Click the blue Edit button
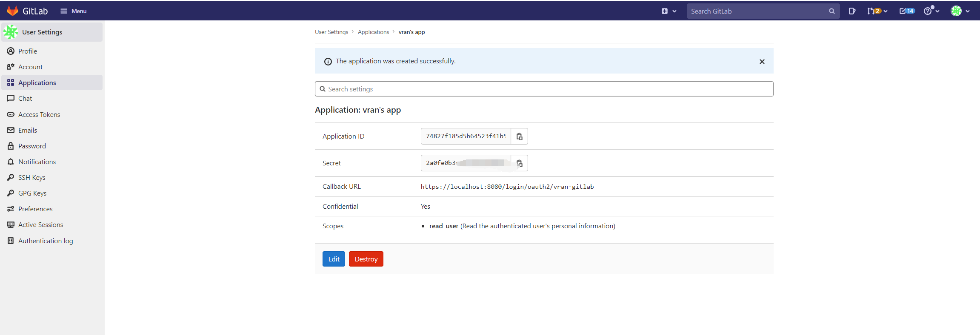 (x=334, y=259)
